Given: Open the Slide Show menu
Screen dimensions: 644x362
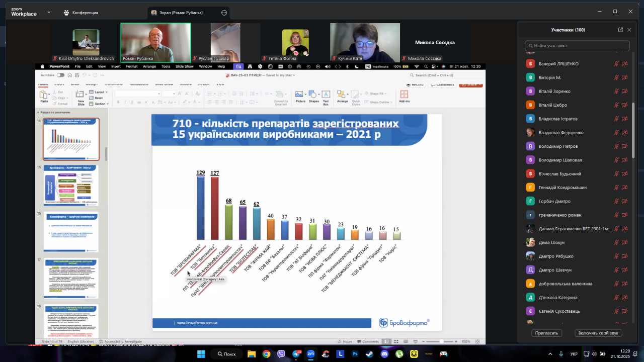Looking at the screenshot, I should point(185,66).
